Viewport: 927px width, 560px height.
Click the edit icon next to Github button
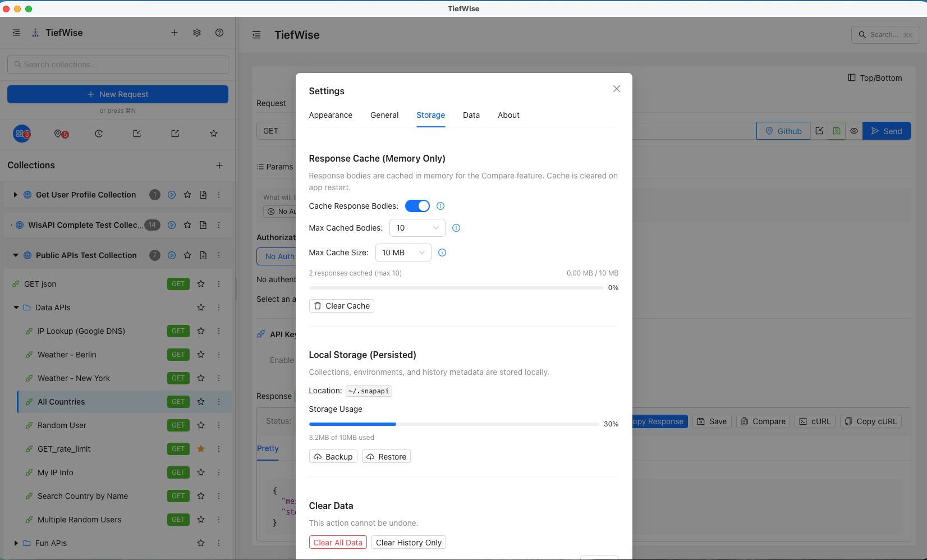tap(819, 131)
